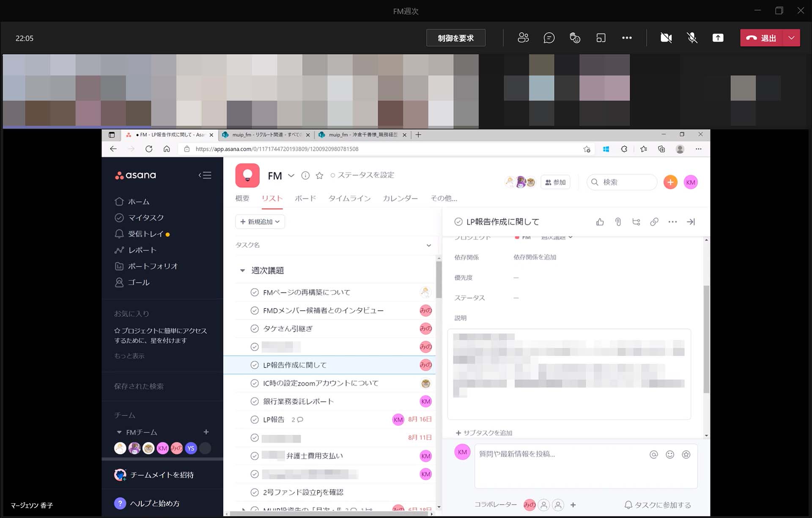Click the orange quick add plus button
812x518 pixels.
[670, 182]
